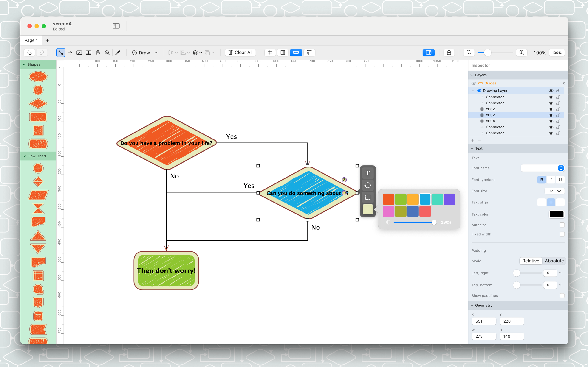Image resolution: width=588 pixels, height=367 pixels.
Task: Click the rotate handle in the floating shape toolbar
Action: click(x=368, y=185)
